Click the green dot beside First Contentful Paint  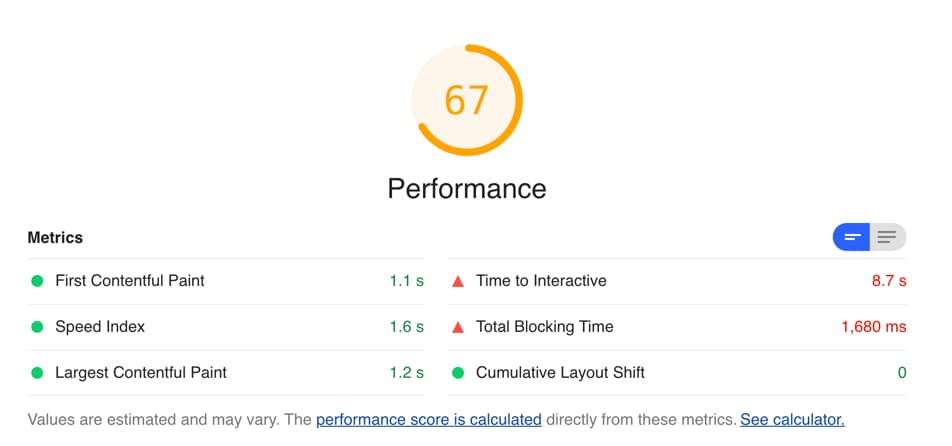pyautogui.click(x=37, y=281)
